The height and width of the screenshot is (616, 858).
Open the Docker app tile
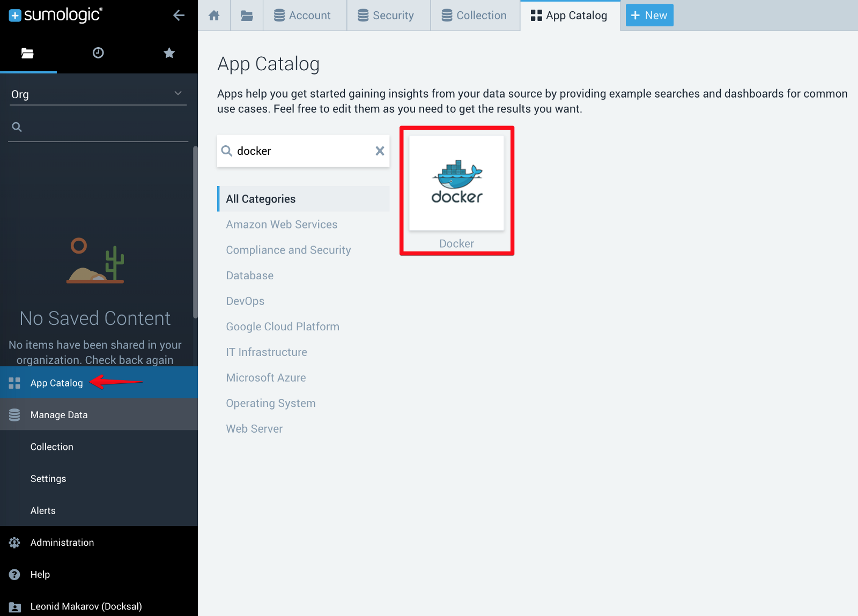[457, 183]
